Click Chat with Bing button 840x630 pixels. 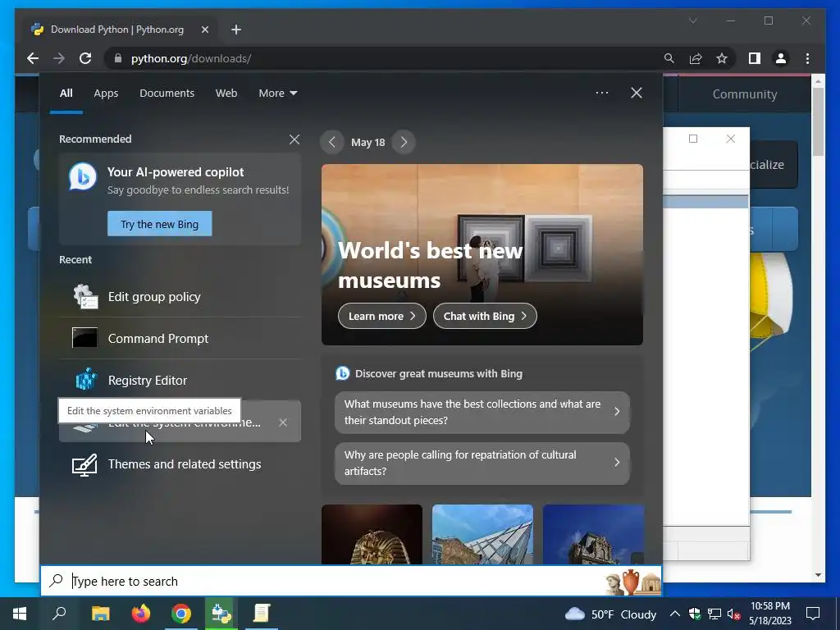click(485, 316)
